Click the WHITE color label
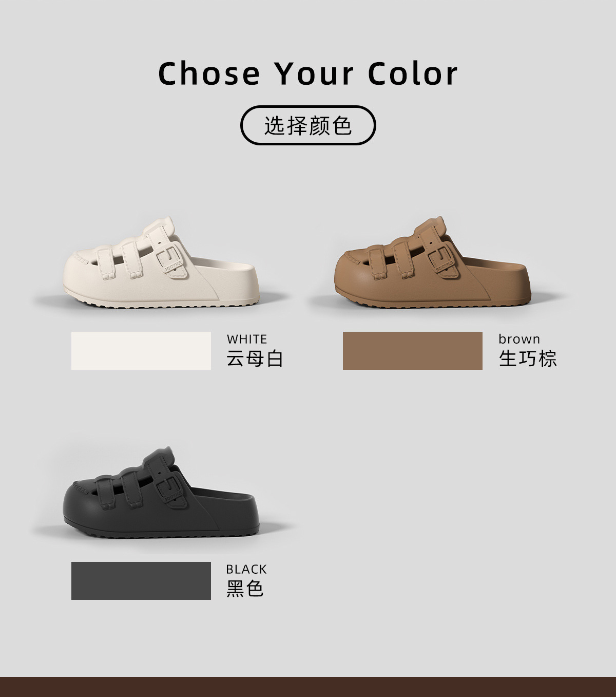This screenshot has width=616, height=697. pyautogui.click(x=247, y=340)
